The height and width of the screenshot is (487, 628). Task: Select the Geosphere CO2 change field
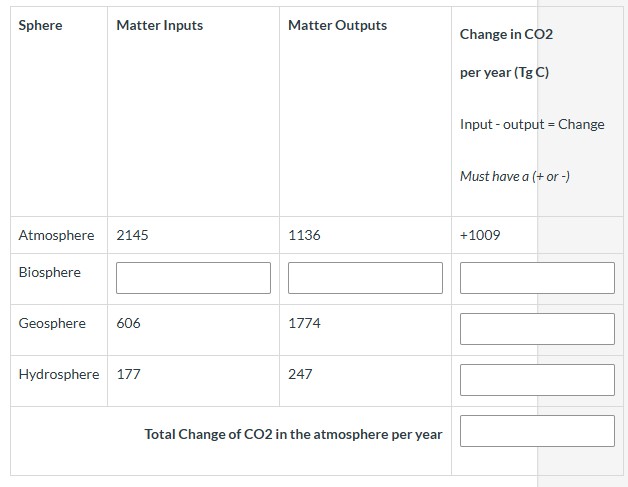pyautogui.click(x=537, y=329)
